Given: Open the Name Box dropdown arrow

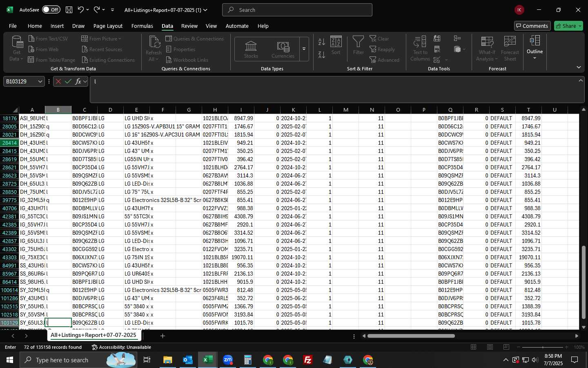Looking at the screenshot, I should click(x=40, y=81).
